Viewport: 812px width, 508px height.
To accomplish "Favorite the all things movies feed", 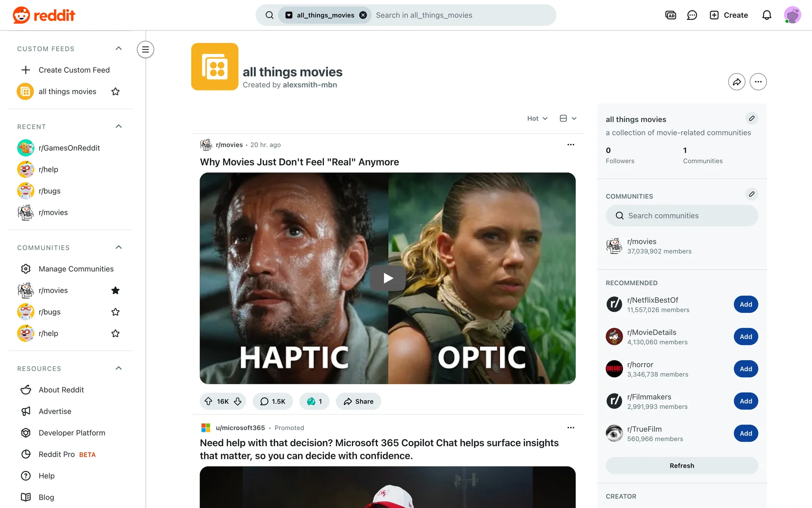I will (115, 91).
